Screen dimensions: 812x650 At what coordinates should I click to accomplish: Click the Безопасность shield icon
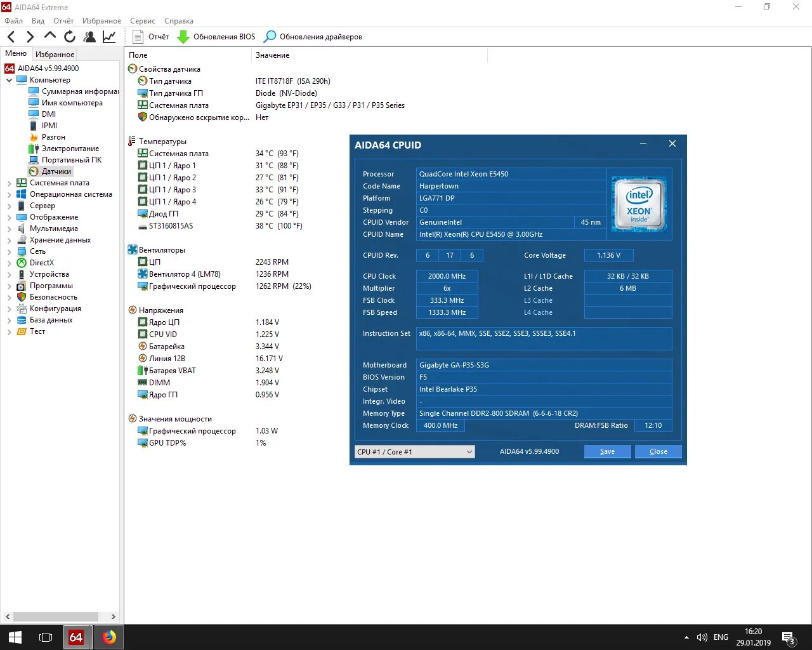point(22,297)
